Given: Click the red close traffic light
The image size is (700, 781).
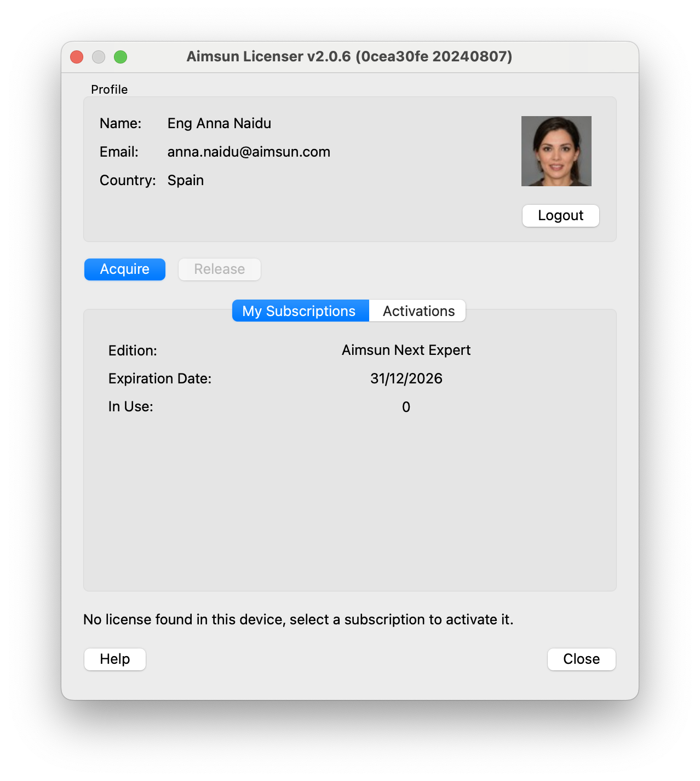Looking at the screenshot, I should point(76,56).
